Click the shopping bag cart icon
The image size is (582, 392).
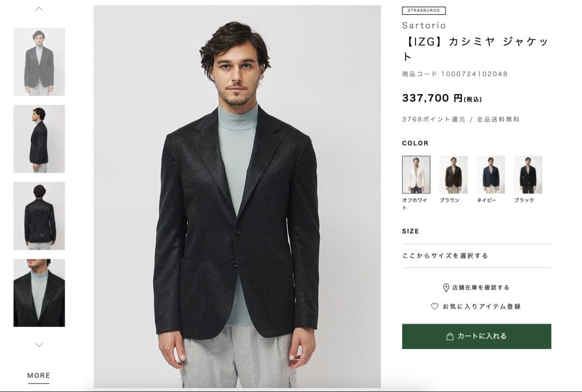tap(450, 337)
